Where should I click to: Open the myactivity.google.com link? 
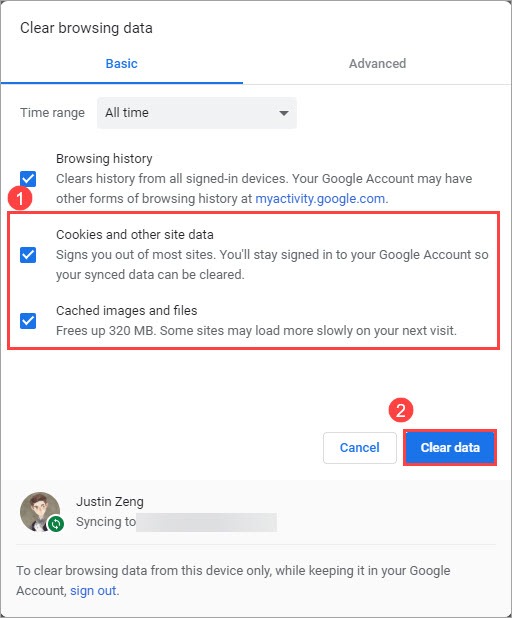[320, 199]
